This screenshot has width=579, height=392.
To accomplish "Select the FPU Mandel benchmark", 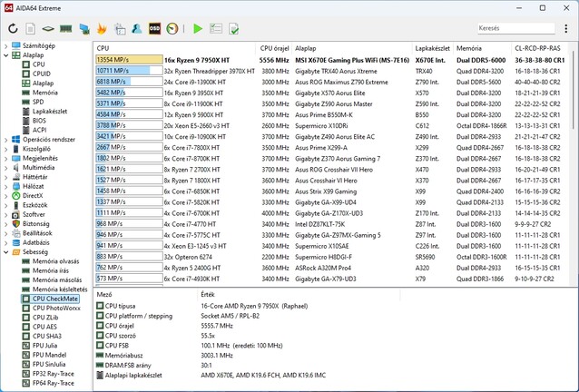I will pos(50,355).
